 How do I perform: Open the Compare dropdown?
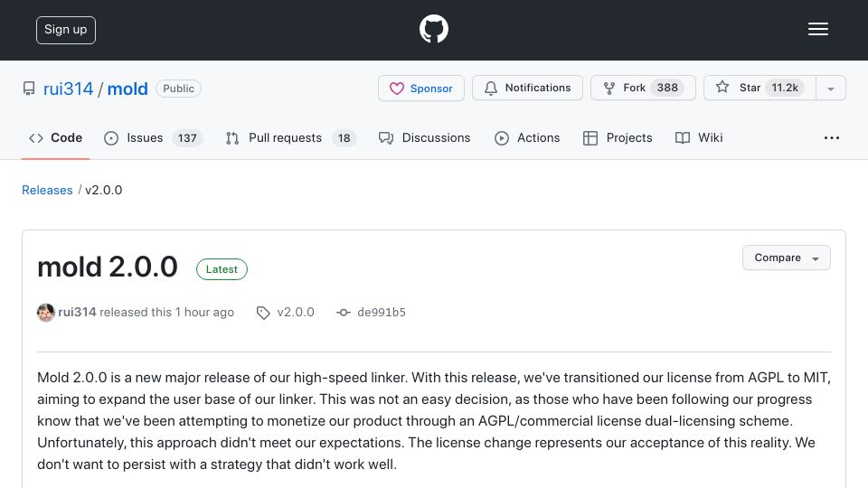786,258
